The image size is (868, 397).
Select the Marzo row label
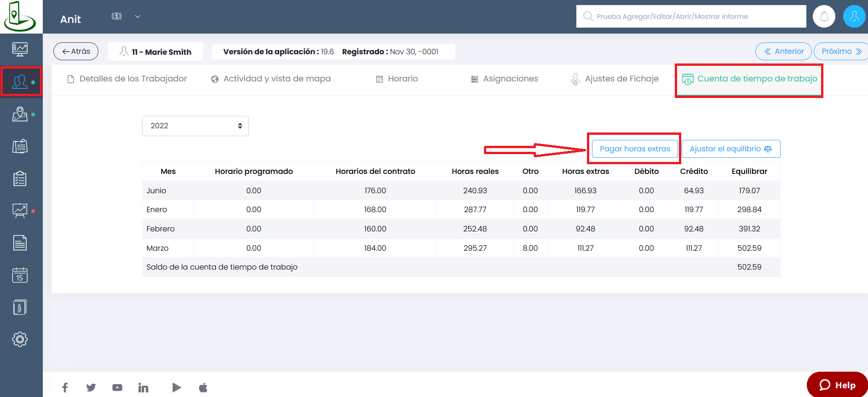(157, 248)
